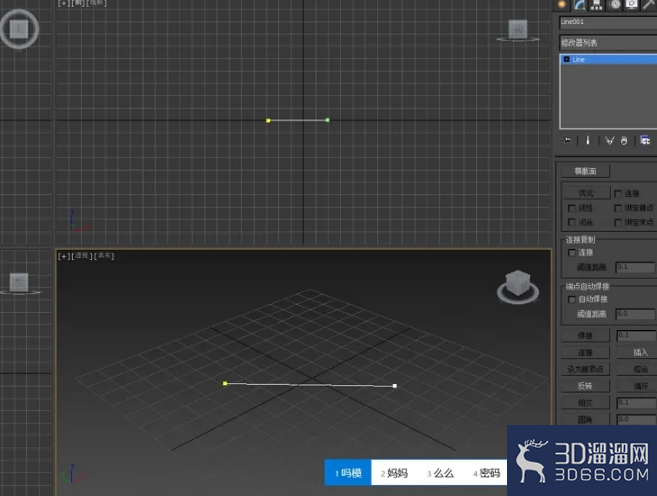Enable the 线性 checkbox

tap(572, 208)
